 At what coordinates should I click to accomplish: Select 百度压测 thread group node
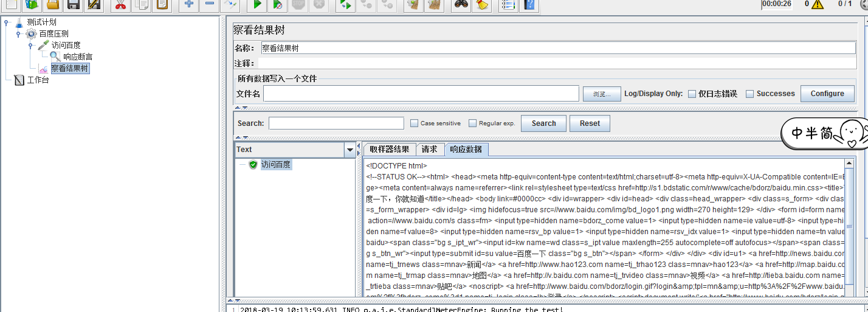pos(53,34)
